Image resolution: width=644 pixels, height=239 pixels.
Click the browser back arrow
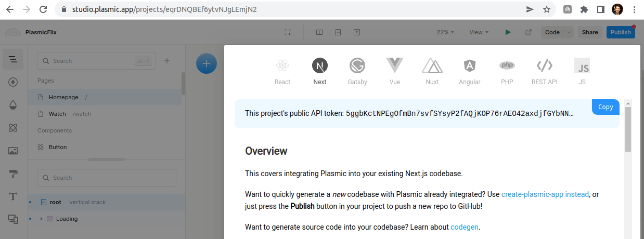[x=10, y=9]
